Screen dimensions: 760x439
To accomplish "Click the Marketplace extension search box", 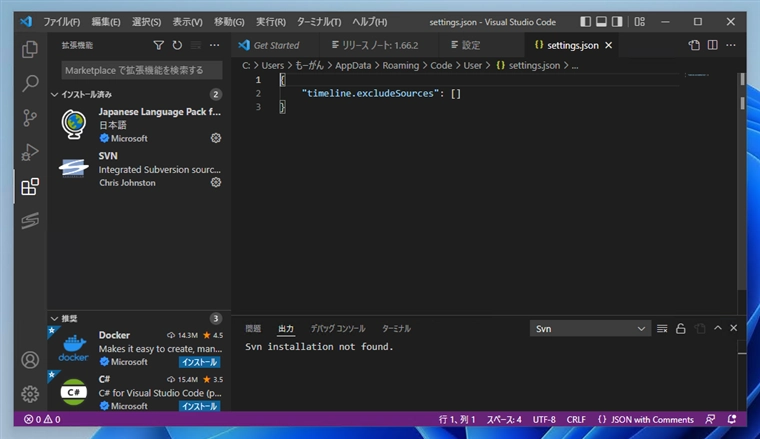I will 142,70.
